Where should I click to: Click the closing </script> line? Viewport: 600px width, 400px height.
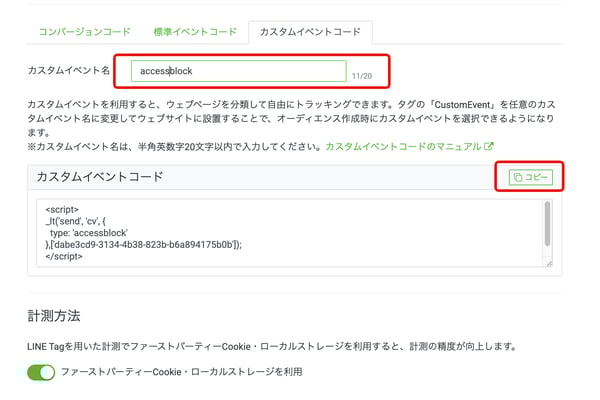[x=64, y=256]
